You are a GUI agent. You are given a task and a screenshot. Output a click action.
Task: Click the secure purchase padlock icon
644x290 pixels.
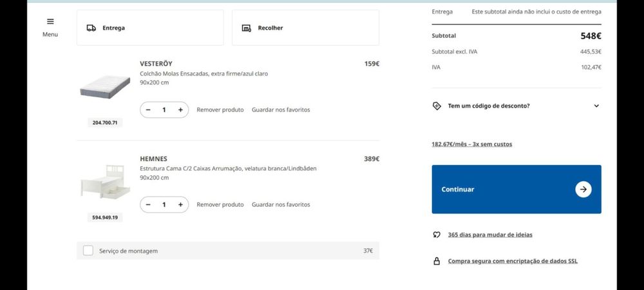tap(437, 261)
